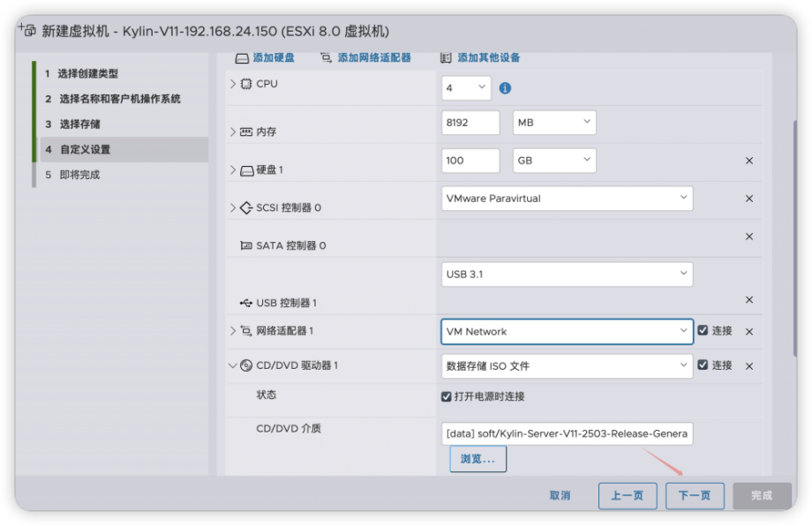This screenshot has height=526, width=812.
Task: Remove network adapter 1 with X
Action: coord(748,332)
